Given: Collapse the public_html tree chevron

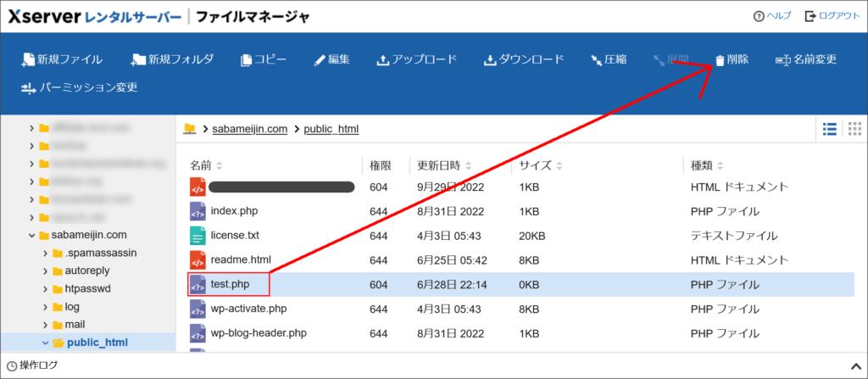Looking at the screenshot, I should 45,343.
